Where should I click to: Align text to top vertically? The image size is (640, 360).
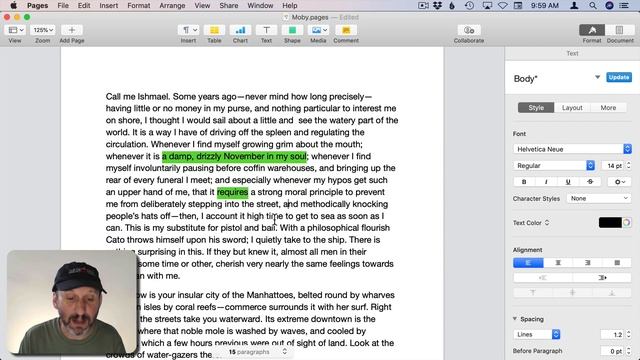(533, 293)
